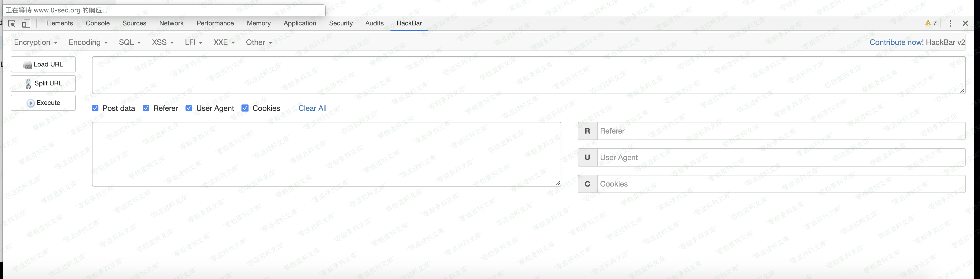980x279 pixels.
Task: Click the Clear All link
Action: (x=312, y=108)
